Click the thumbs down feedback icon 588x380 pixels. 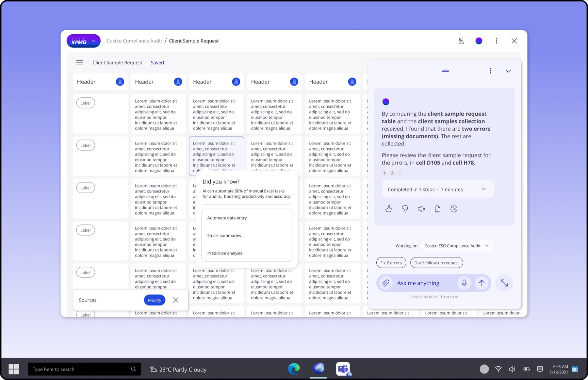click(405, 209)
